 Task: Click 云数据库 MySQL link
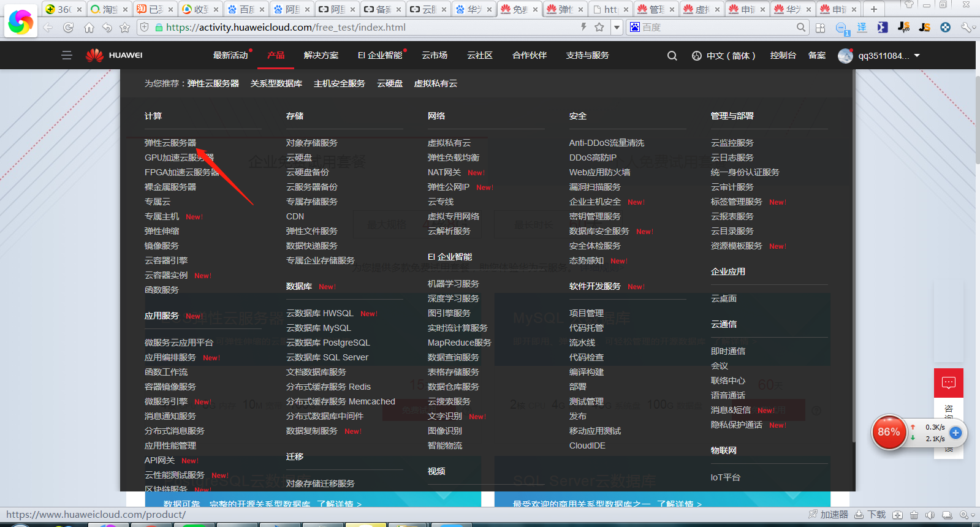pos(319,328)
